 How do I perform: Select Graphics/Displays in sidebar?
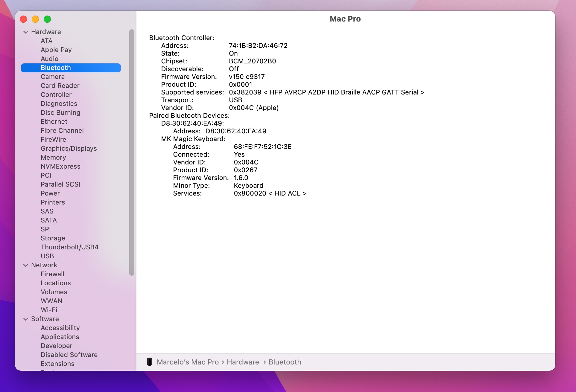point(69,149)
